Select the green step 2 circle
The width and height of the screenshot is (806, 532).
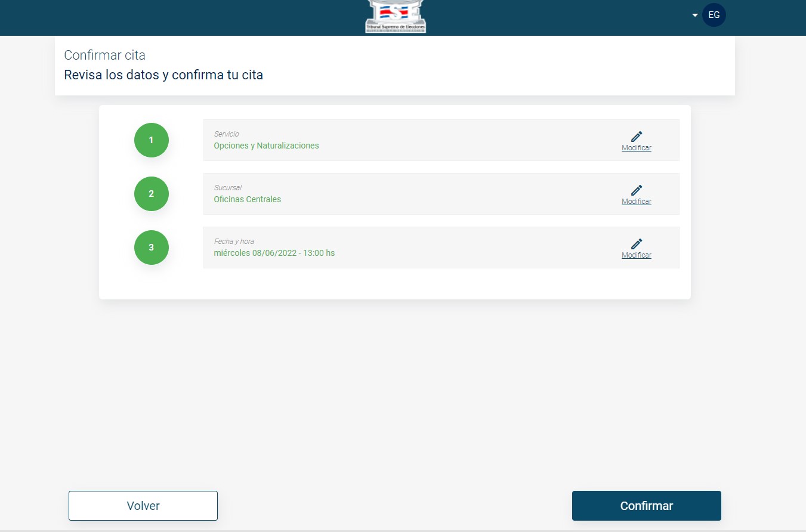point(152,194)
